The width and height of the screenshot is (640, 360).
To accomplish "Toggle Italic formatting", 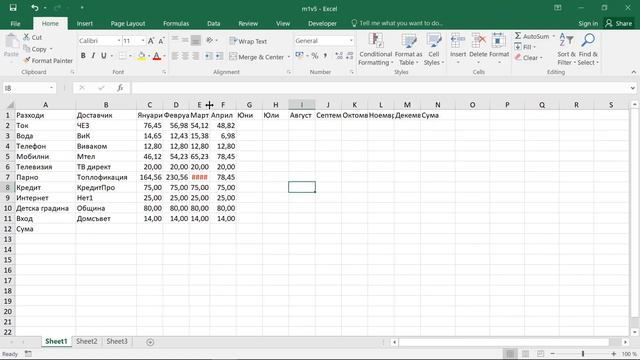I will pos(93,56).
